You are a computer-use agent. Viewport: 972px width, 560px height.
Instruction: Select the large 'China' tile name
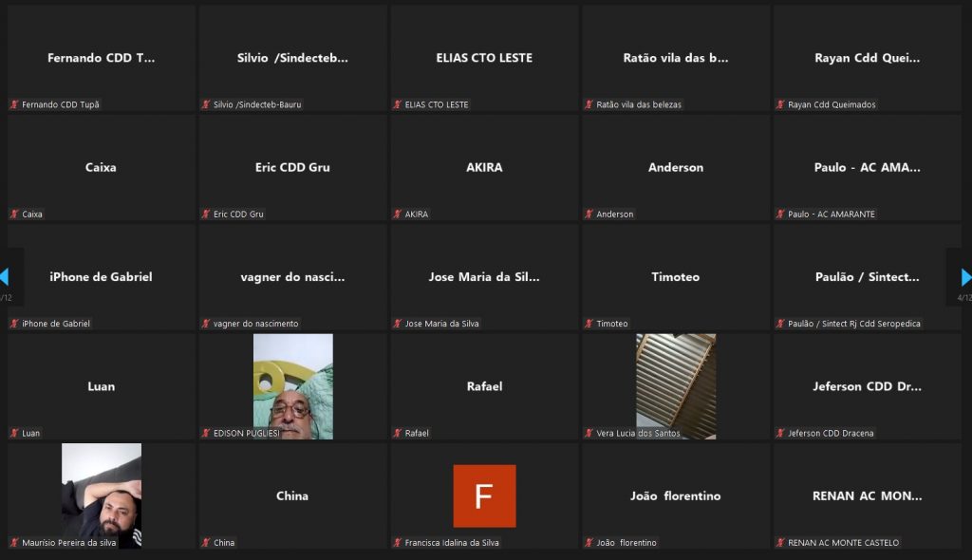pos(292,495)
